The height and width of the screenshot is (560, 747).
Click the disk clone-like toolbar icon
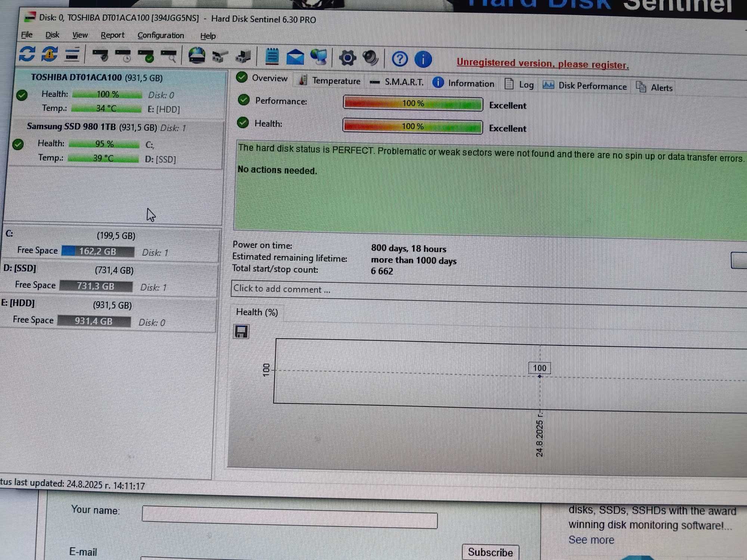tap(244, 57)
